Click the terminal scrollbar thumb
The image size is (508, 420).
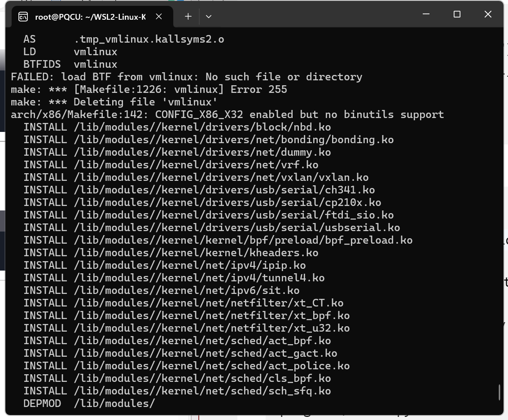[499, 392]
